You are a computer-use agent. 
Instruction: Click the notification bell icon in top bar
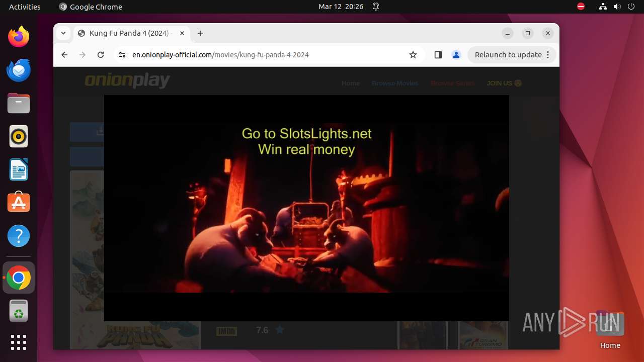[x=376, y=7]
